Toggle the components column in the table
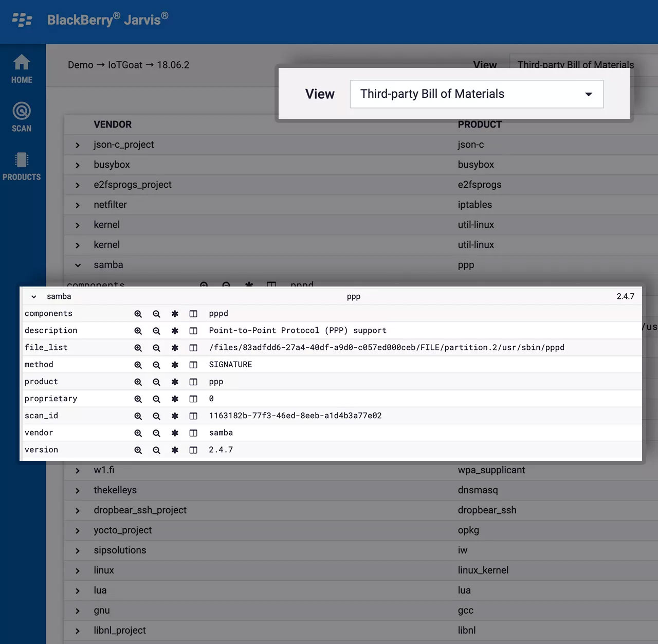The width and height of the screenshot is (658, 644). click(x=193, y=314)
